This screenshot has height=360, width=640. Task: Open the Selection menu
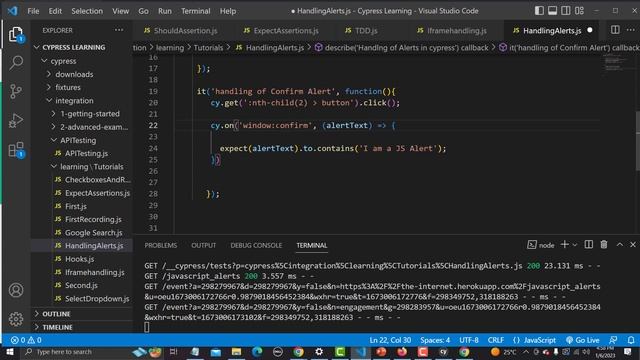point(87,11)
